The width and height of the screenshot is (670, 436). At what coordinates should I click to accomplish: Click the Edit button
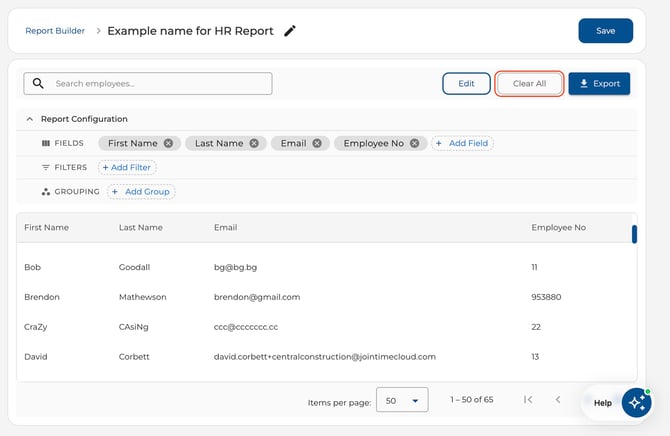pos(466,83)
